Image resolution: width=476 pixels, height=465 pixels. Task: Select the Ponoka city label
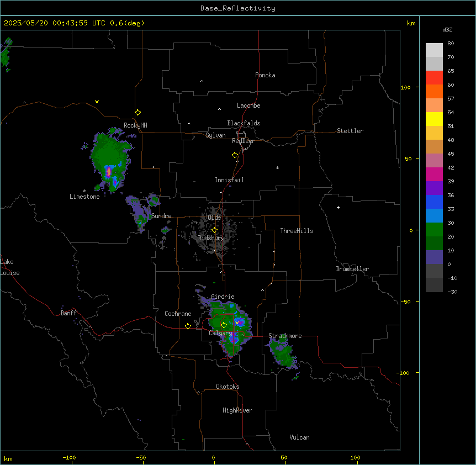click(x=265, y=75)
